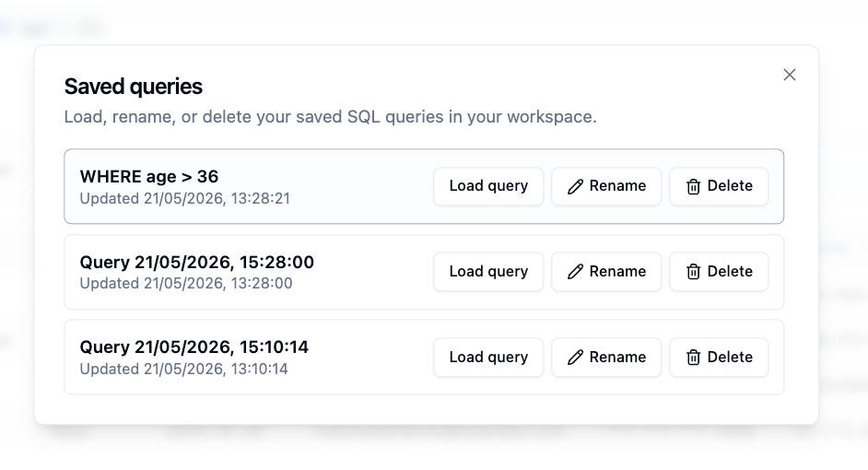The image size is (868, 470).
Task: Click the 'Query 21/05/2026, 15:10:14' title
Action: click(194, 347)
